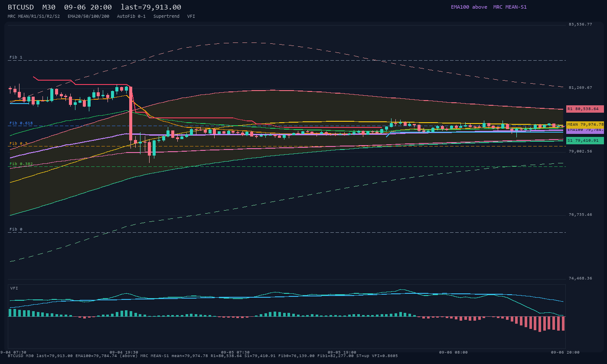Viewport: 607px width, 364px height.
Task: Click the MEAN 79,974.78 price tag
Action: 585,124
